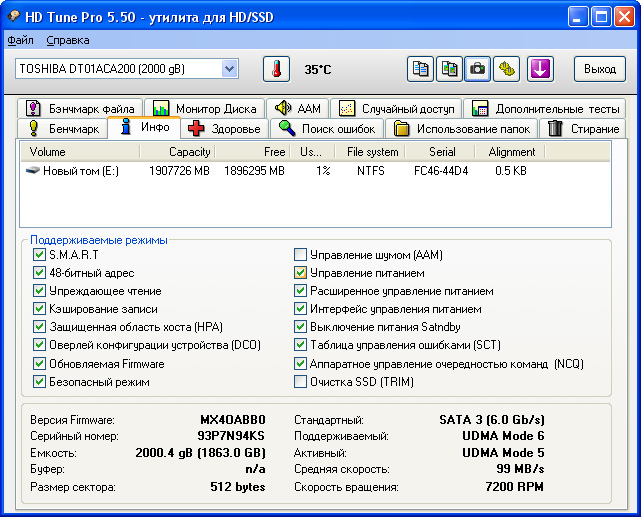
Task: Go to Случайный доступ tab
Action: (396, 109)
